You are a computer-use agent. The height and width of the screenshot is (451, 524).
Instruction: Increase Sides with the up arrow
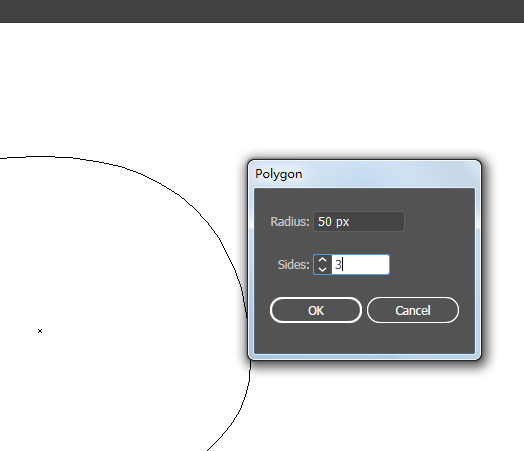click(322, 260)
